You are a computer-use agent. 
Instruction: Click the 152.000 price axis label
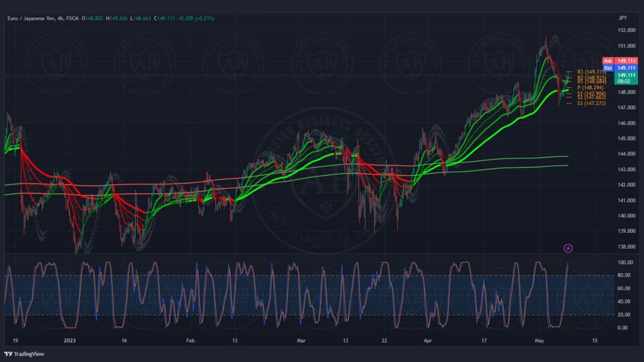tap(626, 30)
